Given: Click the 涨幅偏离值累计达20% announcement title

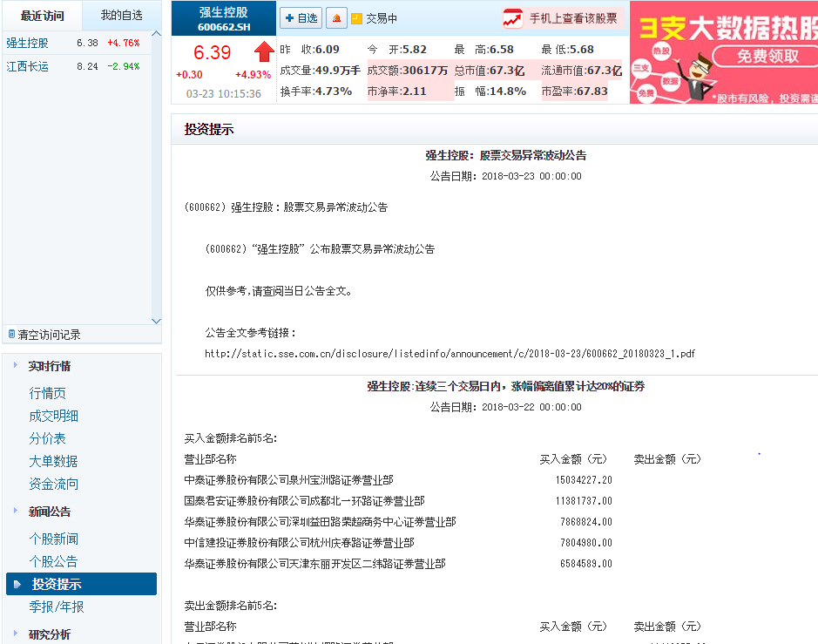Looking at the screenshot, I should point(505,386).
